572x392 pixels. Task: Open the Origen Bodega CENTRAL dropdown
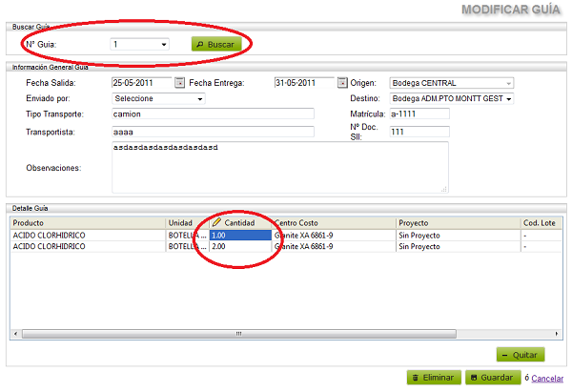[452, 83]
